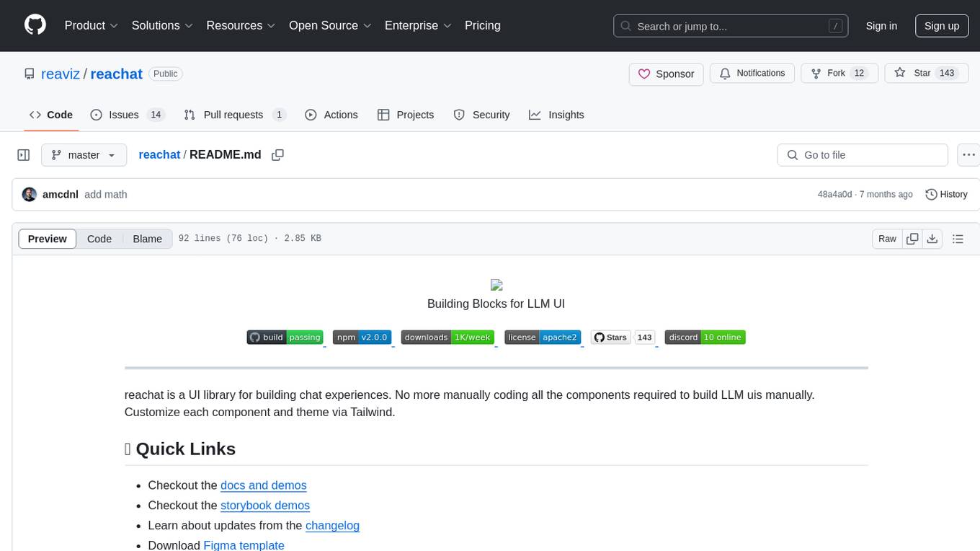
Task: Click the npm v2.0.0 badge
Action: [x=362, y=337]
